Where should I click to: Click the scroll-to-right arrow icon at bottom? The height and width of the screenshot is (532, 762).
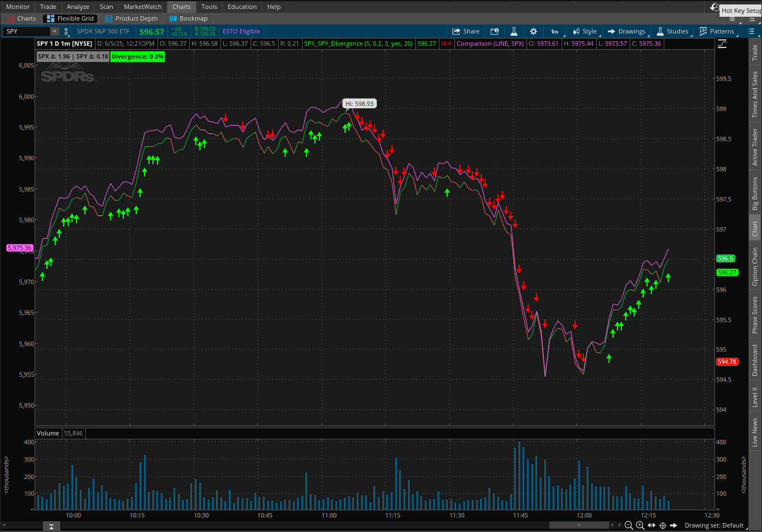pos(673,525)
